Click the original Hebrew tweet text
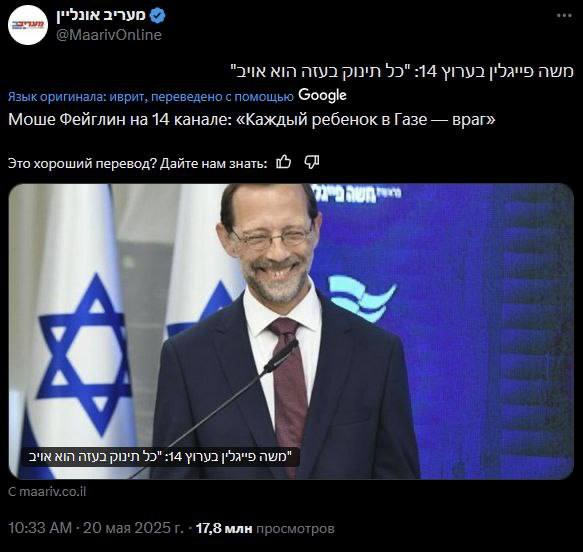This screenshot has height=552, width=583. 402,71
